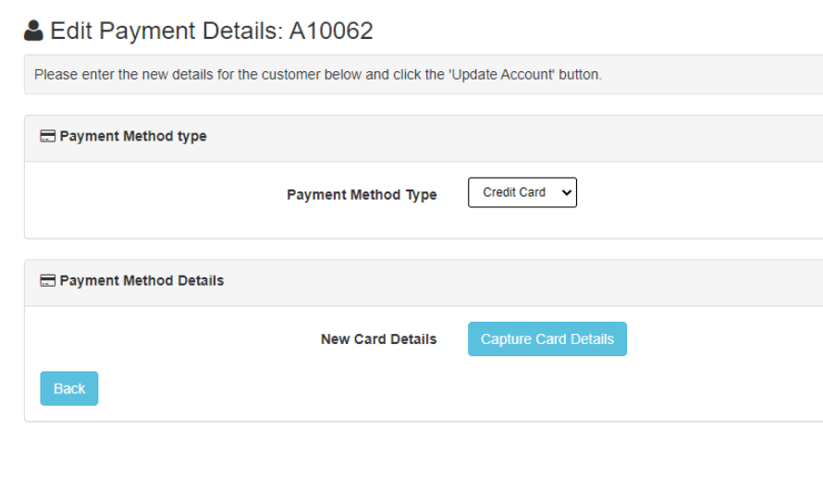
Task: Click the instruction banner starting 'Please enter'
Action: [317, 75]
